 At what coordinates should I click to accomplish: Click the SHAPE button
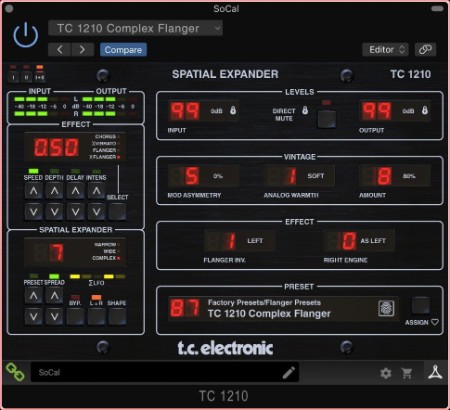[x=117, y=316]
